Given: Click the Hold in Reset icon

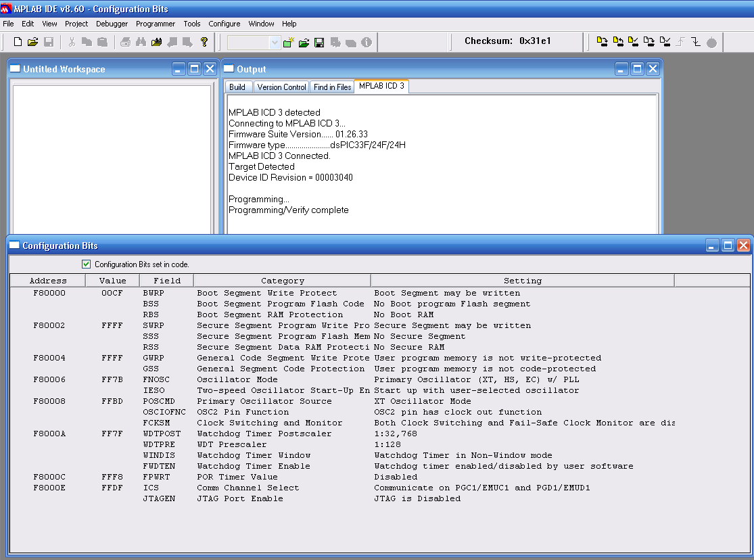Looking at the screenshot, I should click(x=696, y=42).
